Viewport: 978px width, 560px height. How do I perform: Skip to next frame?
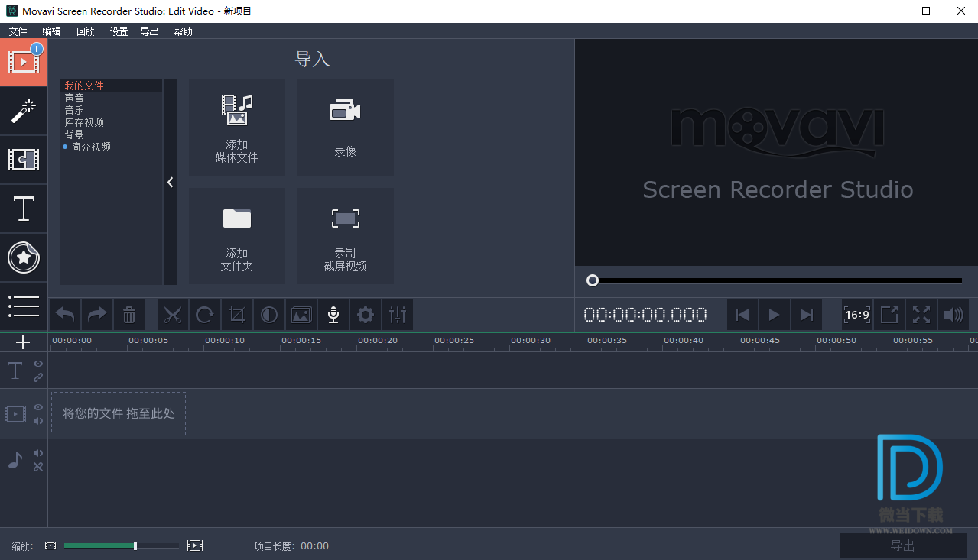pyautogui.click(x=806, y=315)
